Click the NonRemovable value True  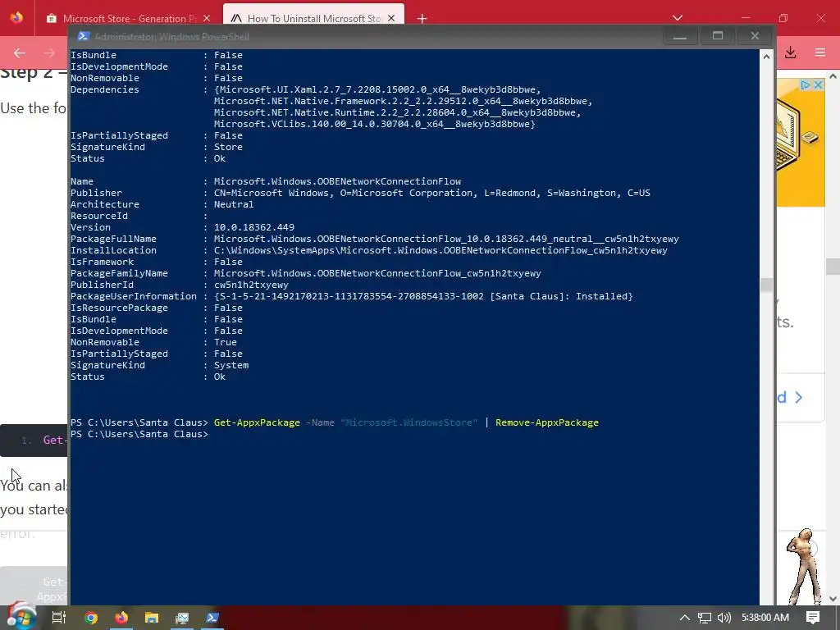(x=225, y=342)
